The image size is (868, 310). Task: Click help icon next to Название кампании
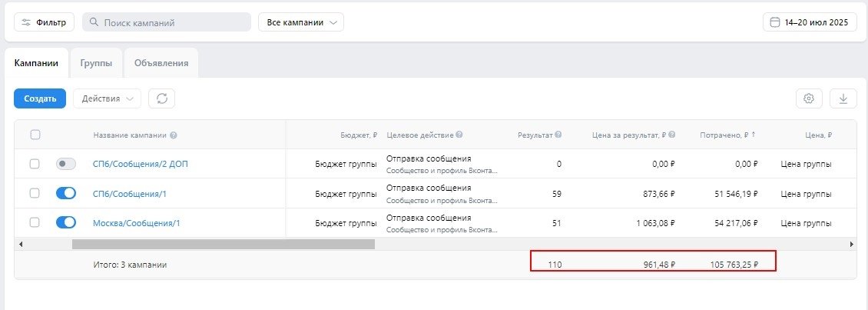(x=174, y=135)
